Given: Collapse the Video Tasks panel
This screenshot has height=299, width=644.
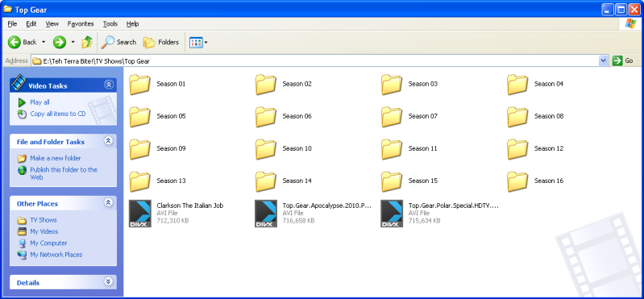Looking at the screenshot, I should 109,85.
